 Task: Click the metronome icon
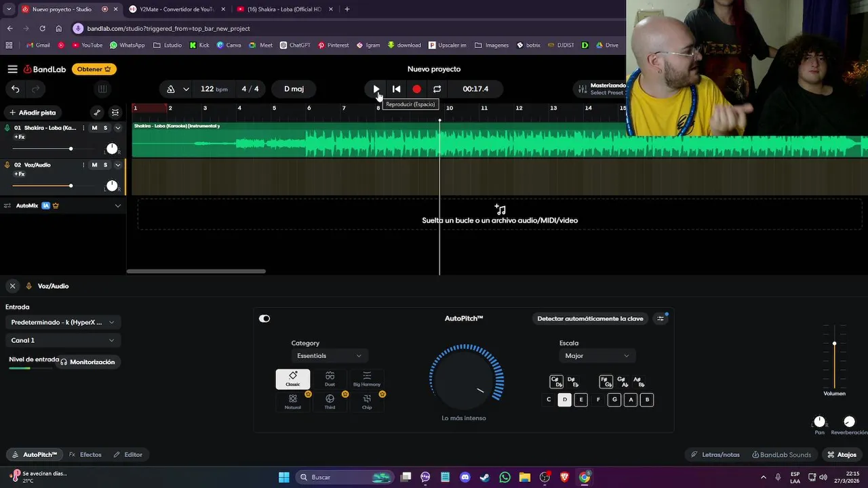[x=171, y=89]
